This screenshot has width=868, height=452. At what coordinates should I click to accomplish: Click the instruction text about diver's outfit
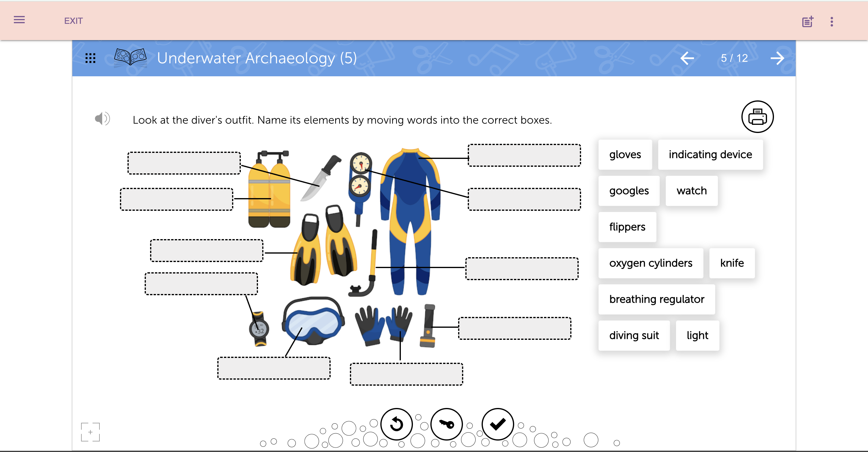coord(342,120)
